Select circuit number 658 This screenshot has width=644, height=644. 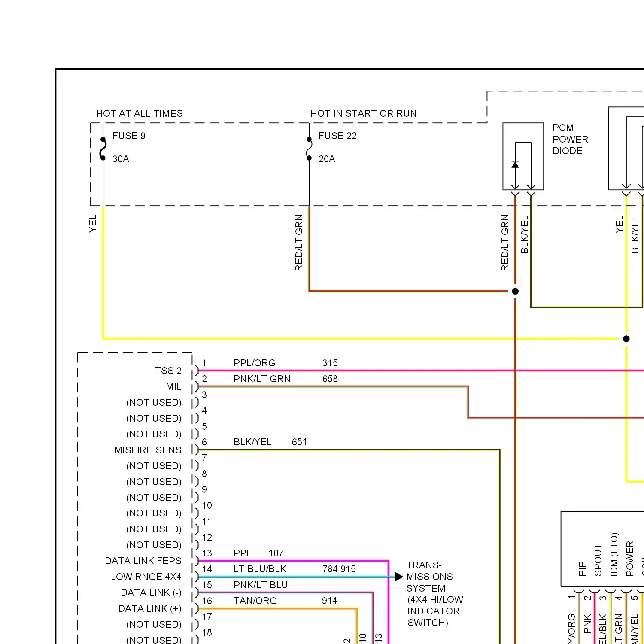pyautogui.click(x=330, y=379)
